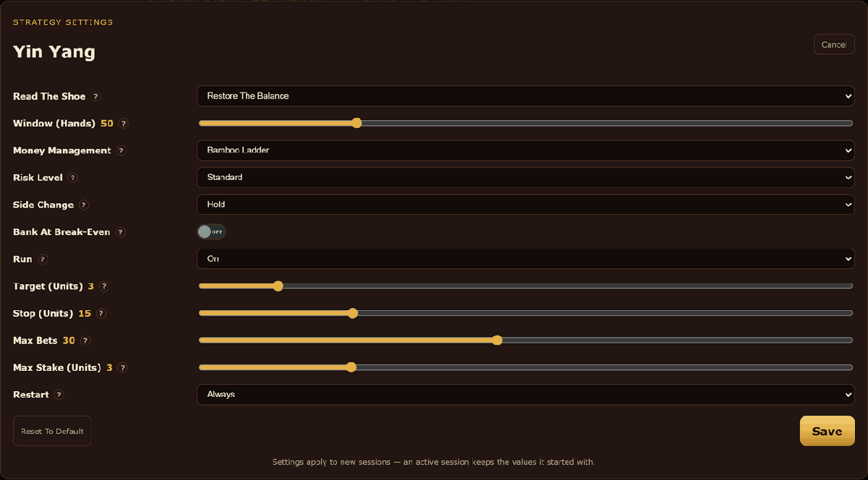Click the Money Management label
868x480 pixels.
point(62,150)
